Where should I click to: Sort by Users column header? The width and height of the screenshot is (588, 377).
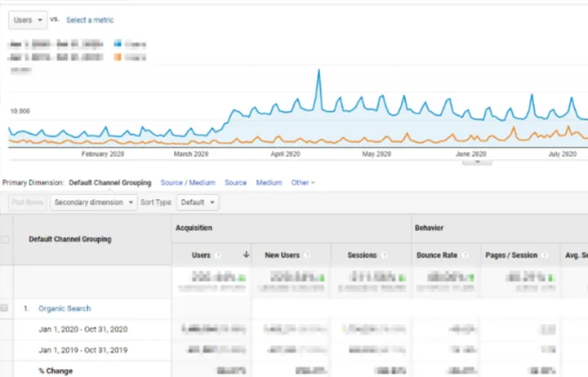click(x=201, y=255)
